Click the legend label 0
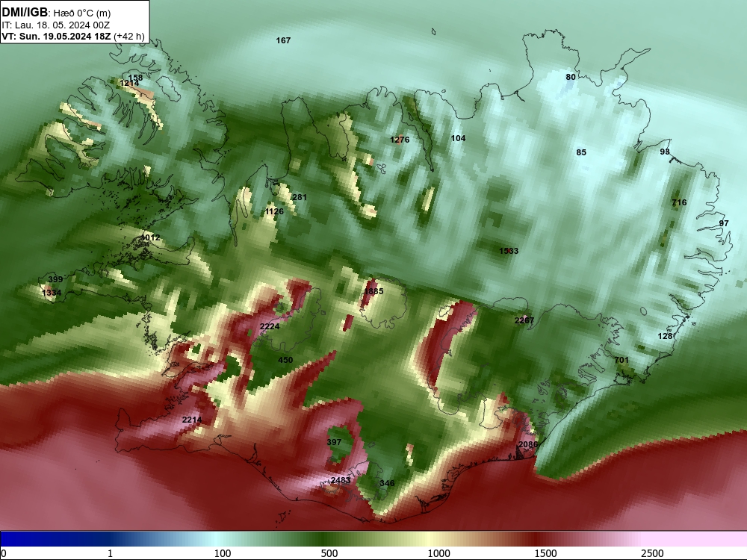The image size is (747, 560). (4, 553)
